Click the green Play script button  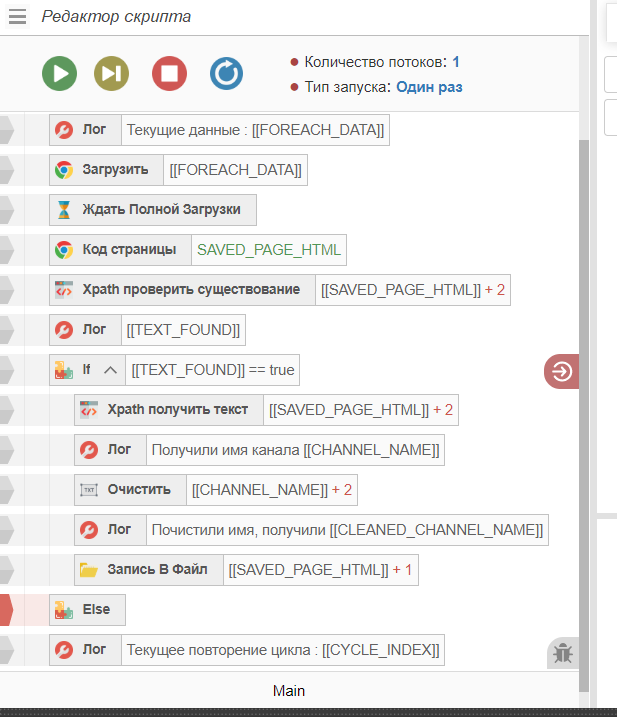(x=59, y=74)
